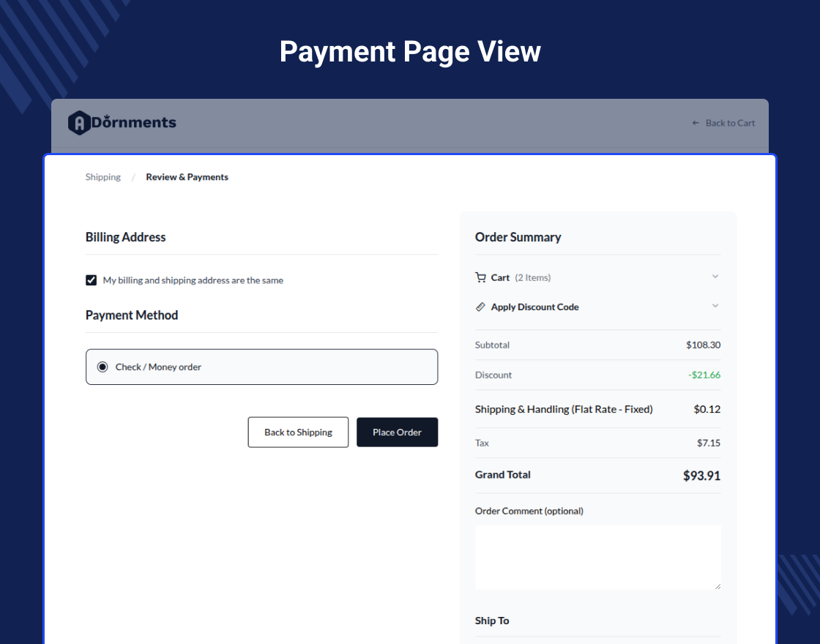The height and width of the screenshot is (644, 820).
Task: Click the Subtotal amount $108.30
Action: [704, 345]
